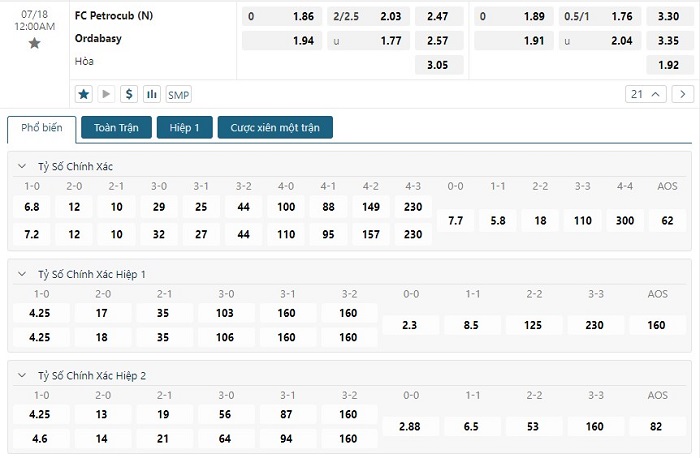700x458 pixels.
Task: Open the Toàn Trận tab
Action: pyautogui.click(x=116, y=128)
